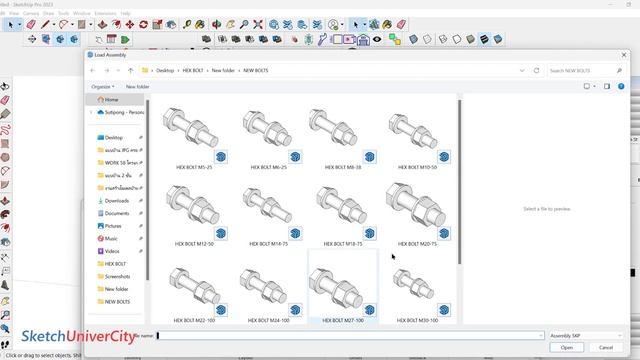Open the Organize dropdown menu
This screenshot has height=360, width=640.
[103, 87]
